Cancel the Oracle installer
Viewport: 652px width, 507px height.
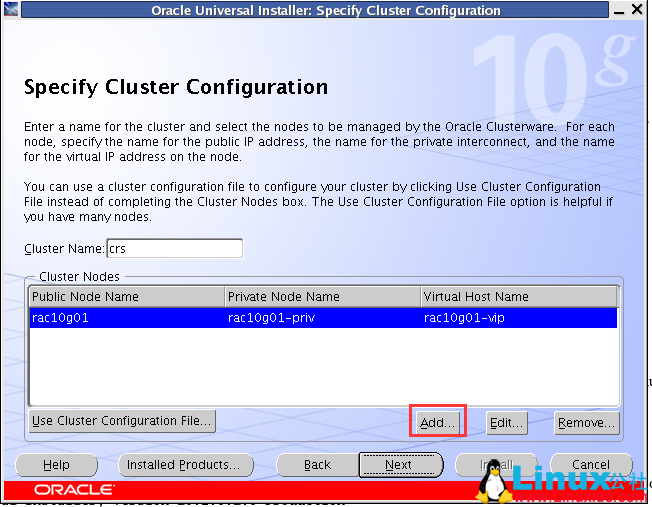[x=591, y=465]
